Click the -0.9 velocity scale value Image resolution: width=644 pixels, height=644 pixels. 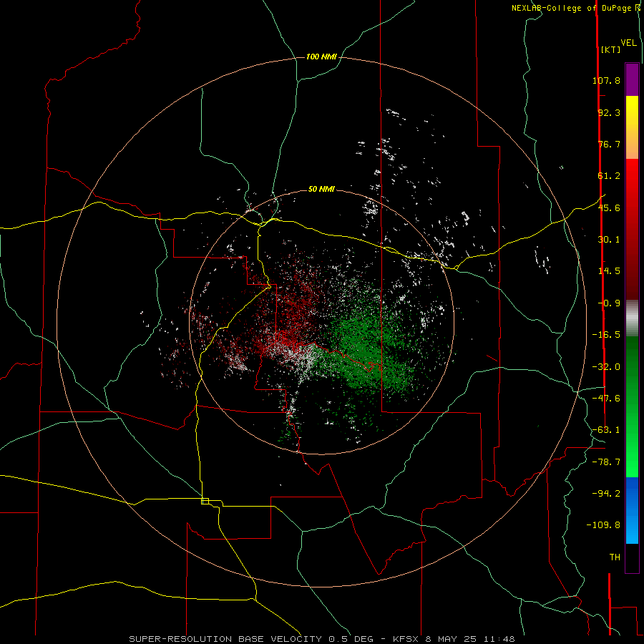coord(609,303)
